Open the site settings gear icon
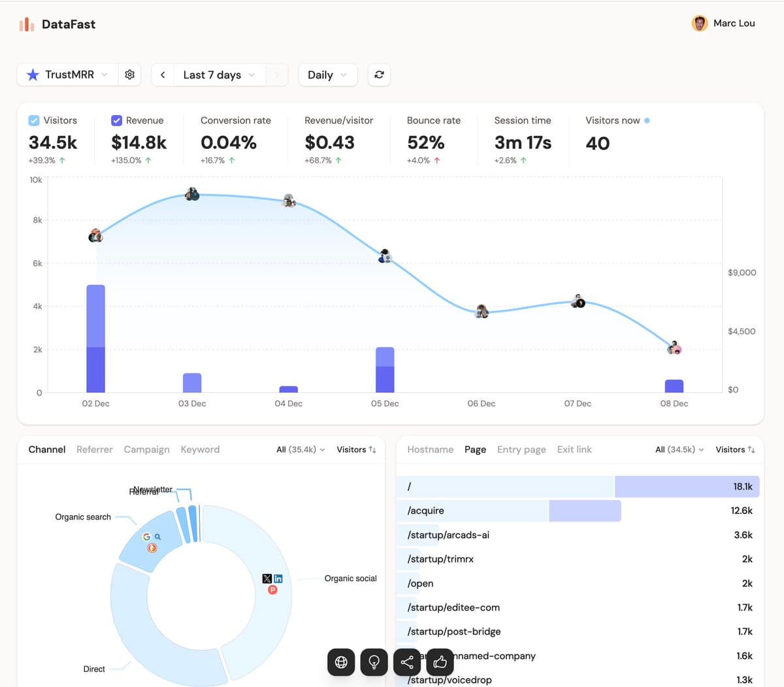 [129, 75]
